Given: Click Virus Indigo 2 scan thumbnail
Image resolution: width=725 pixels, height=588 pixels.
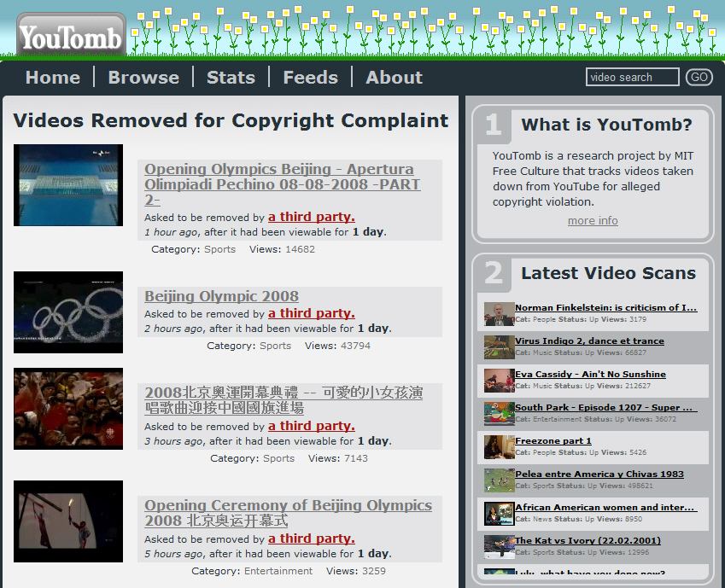Looking at the screenshot, I should pyautogui.click(x=500, y=347).
